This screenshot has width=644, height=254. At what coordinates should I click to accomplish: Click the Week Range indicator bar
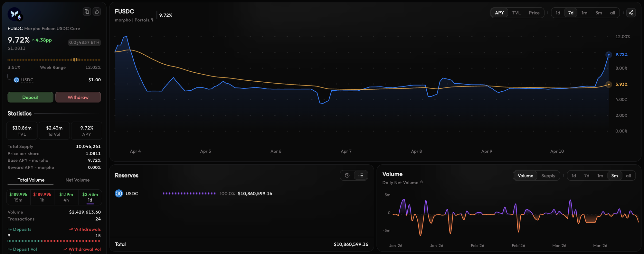click(x=54, y=60)
